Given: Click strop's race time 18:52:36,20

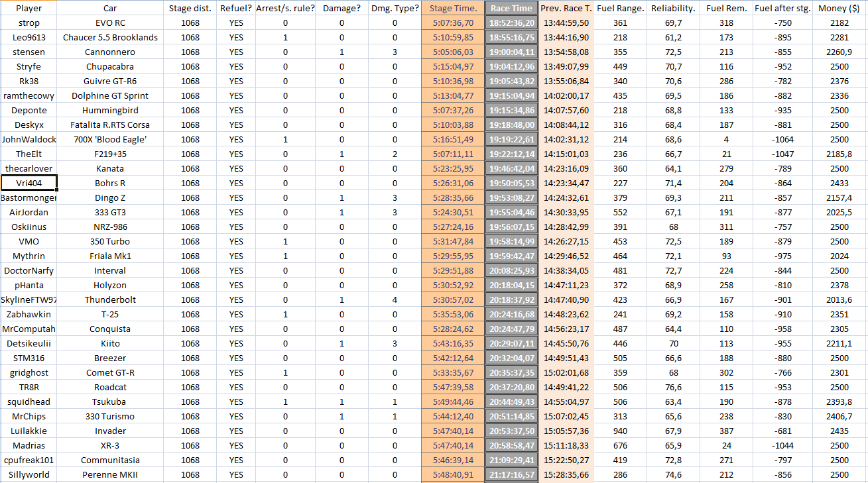Looking at the screenshot, I should (511, 23).
